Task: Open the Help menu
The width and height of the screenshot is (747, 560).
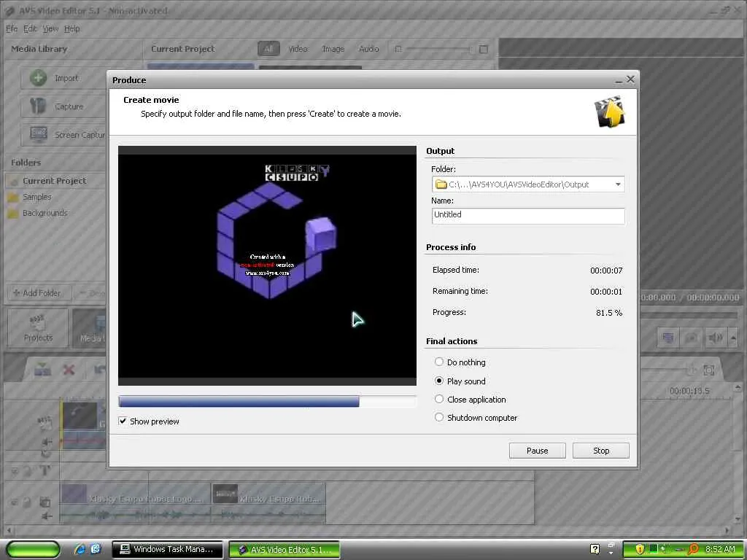Action: pos(72,28)
